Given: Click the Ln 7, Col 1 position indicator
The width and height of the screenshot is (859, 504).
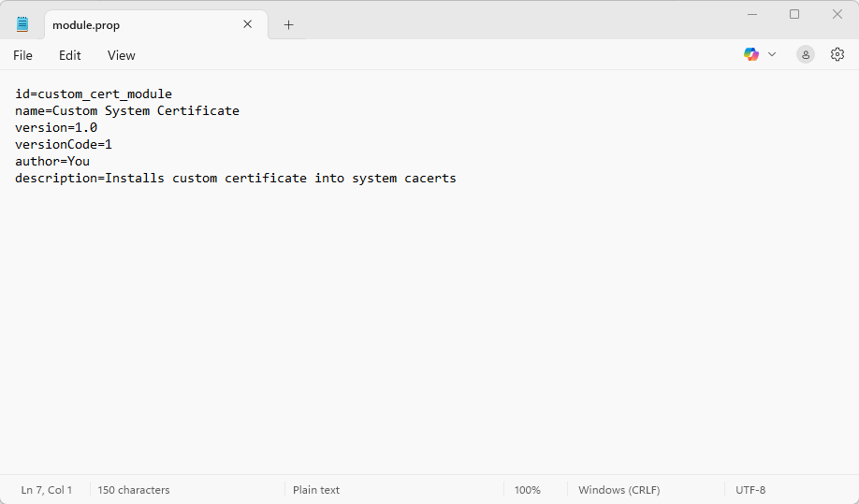Looking at the screenshot, I should (47, 490).
